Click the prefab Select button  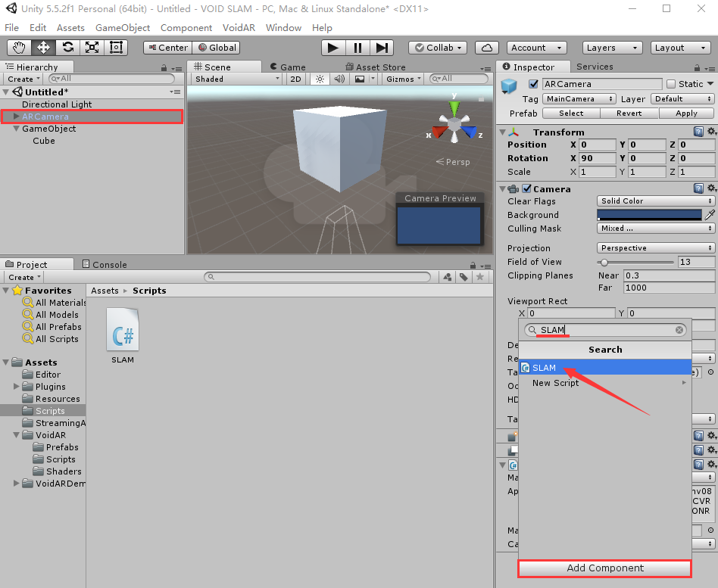click(571, 114)
